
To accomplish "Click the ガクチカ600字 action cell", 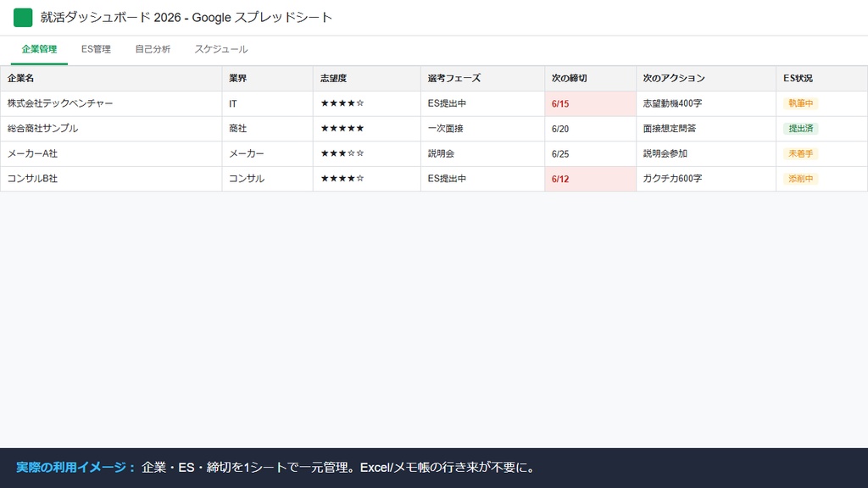I will 706,179.
